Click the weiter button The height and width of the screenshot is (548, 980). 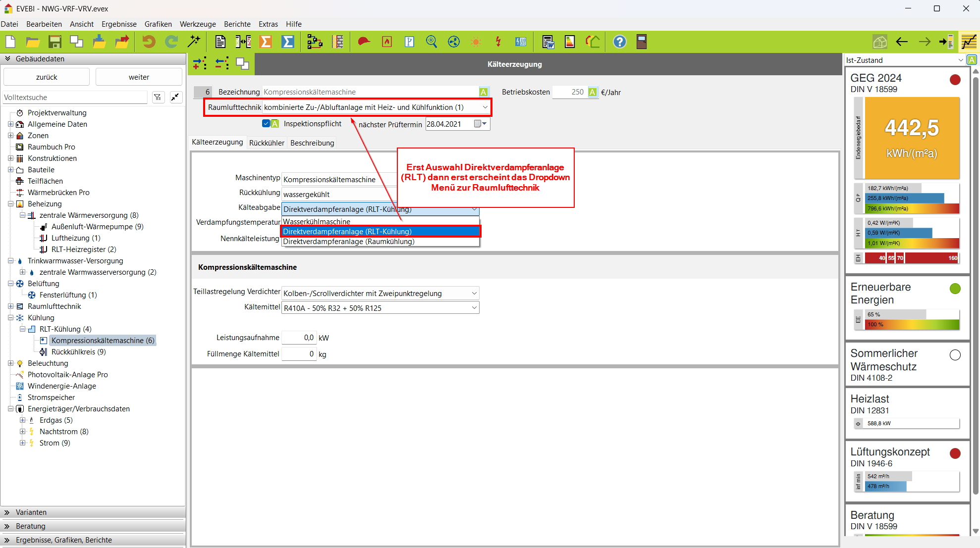click(x=139, y=77)
